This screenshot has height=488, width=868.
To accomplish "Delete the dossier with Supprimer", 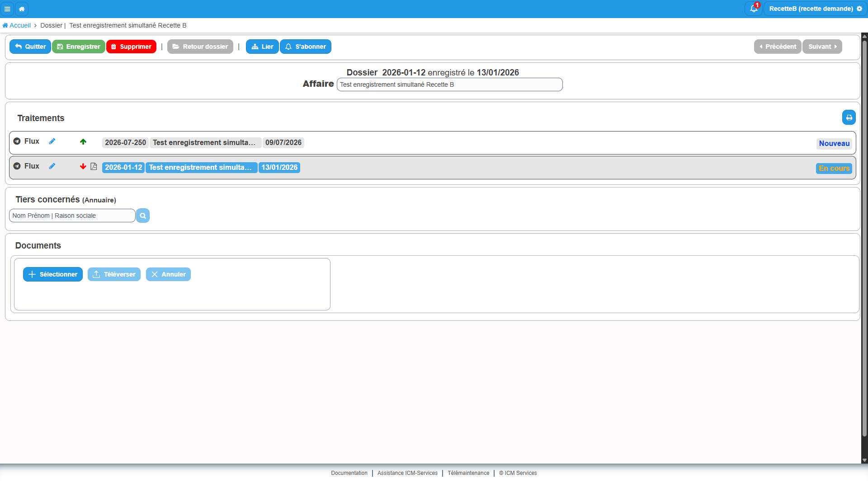I will [x=131, y=47].
